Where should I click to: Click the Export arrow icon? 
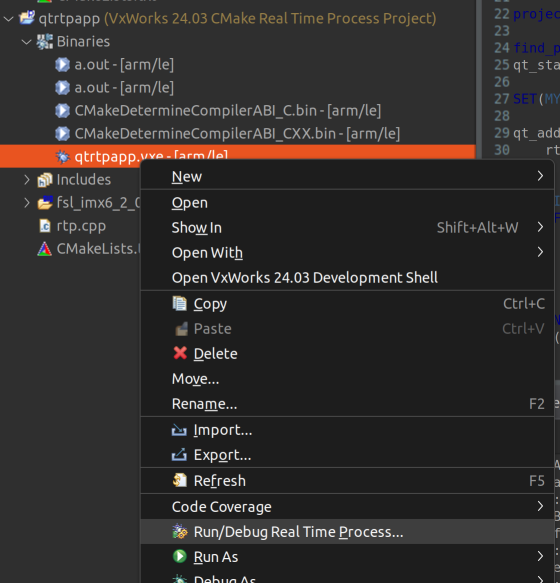click(179, 454)
